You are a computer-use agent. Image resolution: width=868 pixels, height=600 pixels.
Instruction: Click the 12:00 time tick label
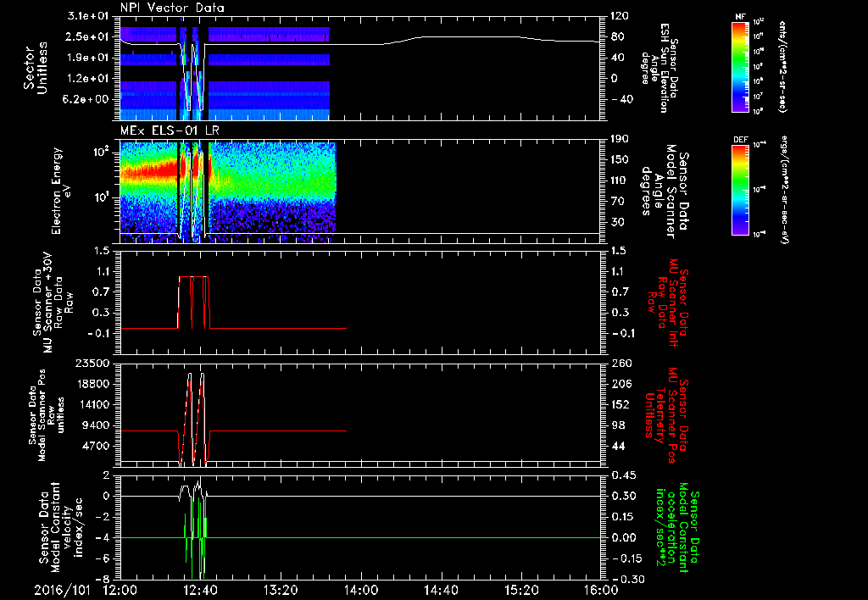pyautogui.click(x=120, y=590)
